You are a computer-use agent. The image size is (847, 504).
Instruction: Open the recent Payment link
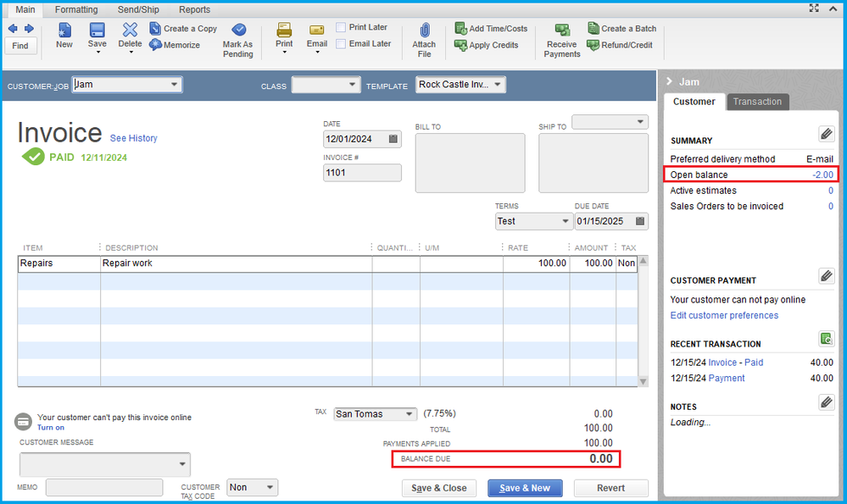pos(727,379)
